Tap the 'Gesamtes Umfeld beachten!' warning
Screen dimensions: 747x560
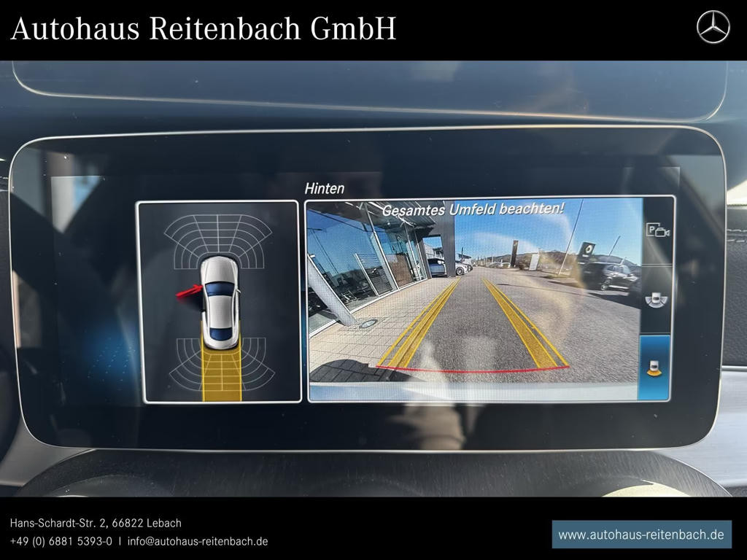tap(473, 209)
